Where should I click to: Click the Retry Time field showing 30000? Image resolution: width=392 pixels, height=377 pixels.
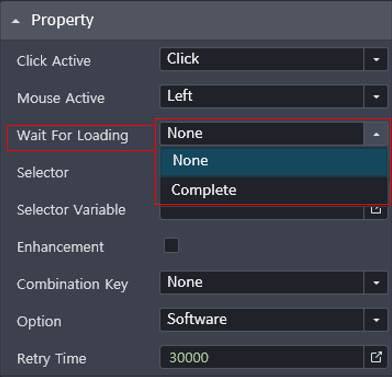262,357
